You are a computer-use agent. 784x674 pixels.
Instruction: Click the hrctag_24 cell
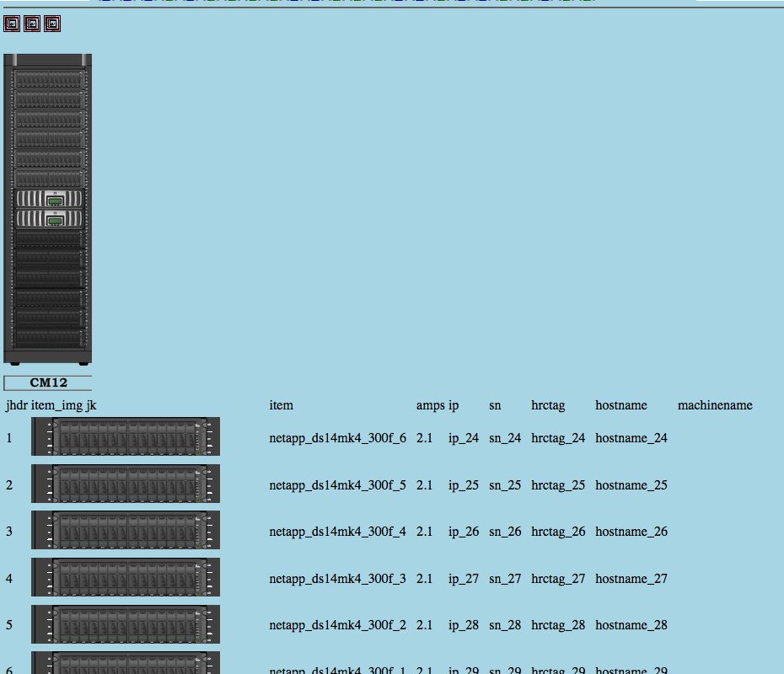[x=558, y=438]
